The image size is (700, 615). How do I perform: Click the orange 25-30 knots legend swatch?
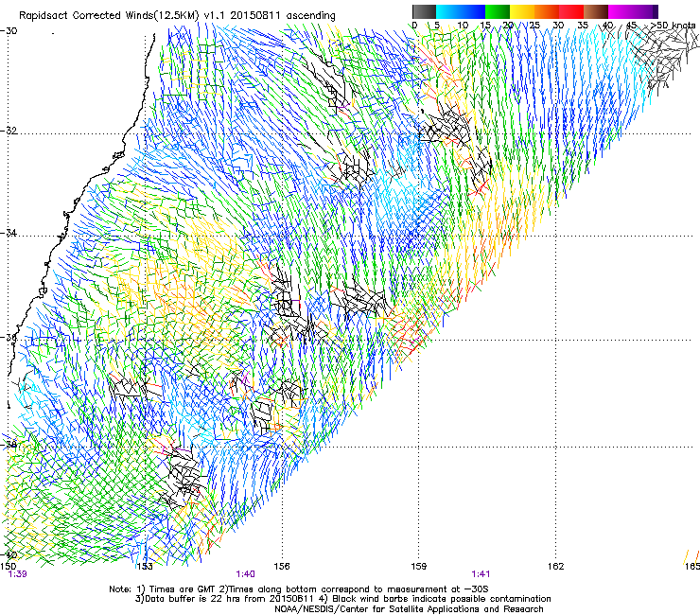[547, 11]
